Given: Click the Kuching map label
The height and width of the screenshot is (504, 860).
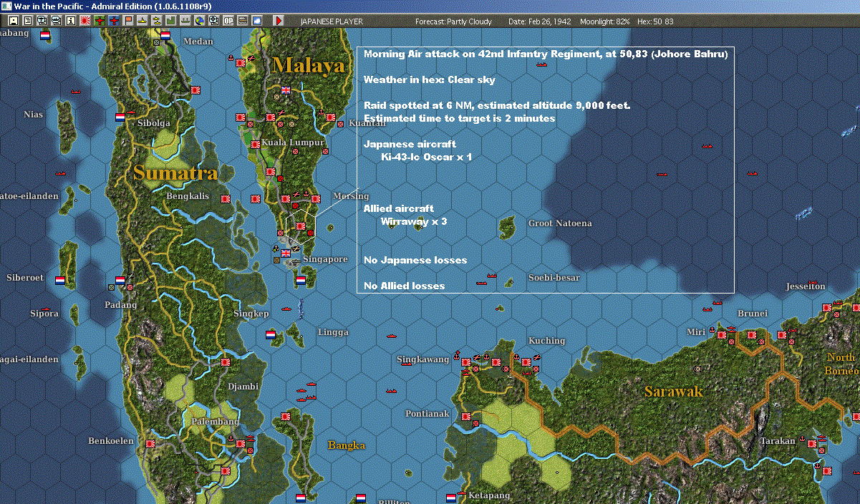Looking at the screenshot, I should pyautogui.click(x=546, y=341).
